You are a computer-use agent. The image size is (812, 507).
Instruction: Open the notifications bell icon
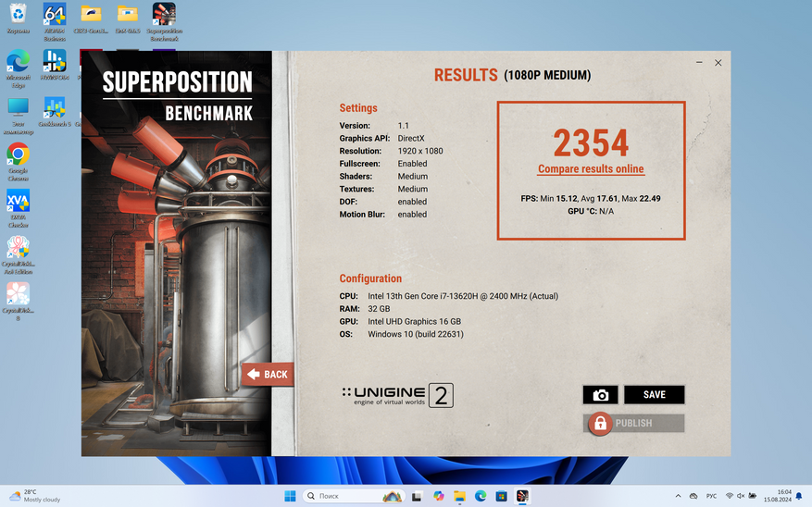[798, 496]
